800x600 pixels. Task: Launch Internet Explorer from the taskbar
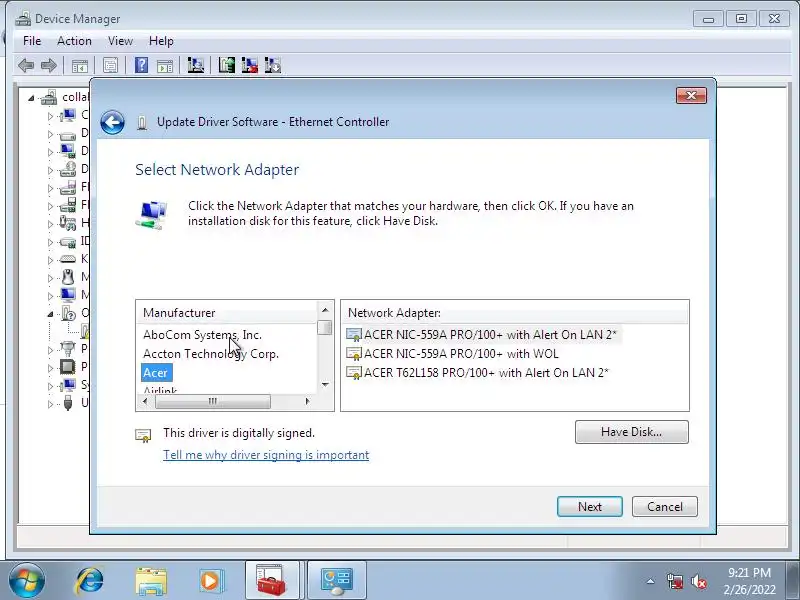(x=90, y=581)
